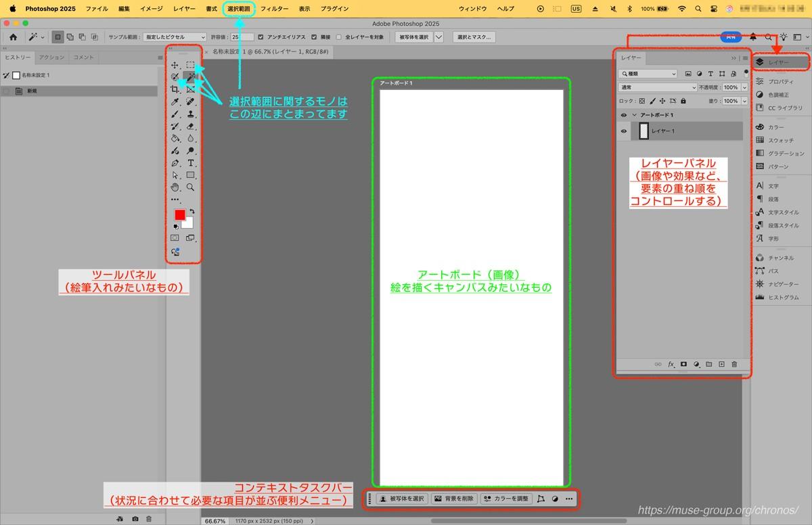Image resolution: width=812 pixels, height=525 pixels.
Task: Collapse the アートボード 1 layer group
Action: [x=635, y=115]
